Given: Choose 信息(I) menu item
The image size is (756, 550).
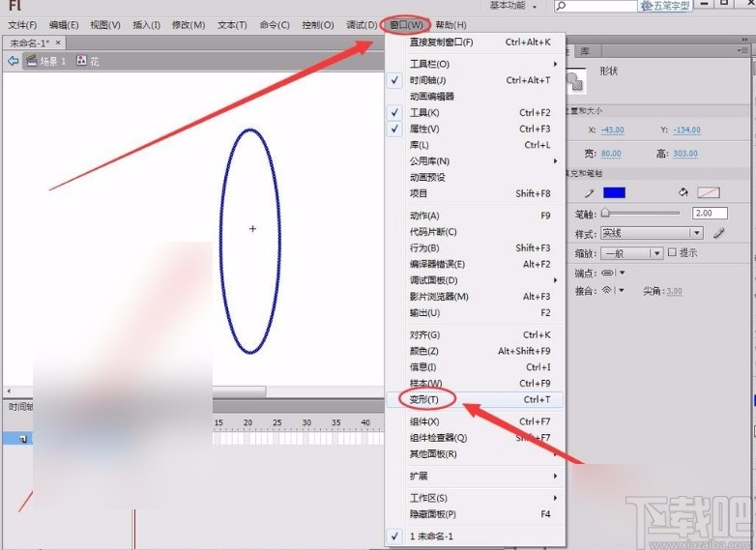Looking at the screenshot, I should (x=475, y=367).
